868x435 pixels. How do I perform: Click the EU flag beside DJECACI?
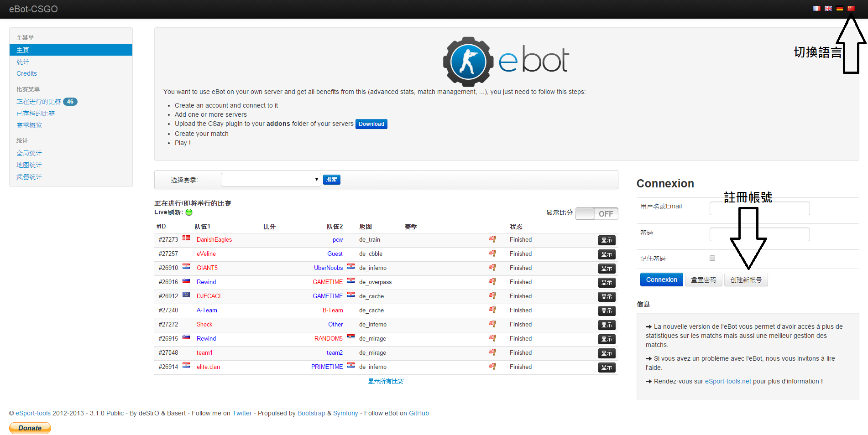pyautogui.click(x=186, y=295)
